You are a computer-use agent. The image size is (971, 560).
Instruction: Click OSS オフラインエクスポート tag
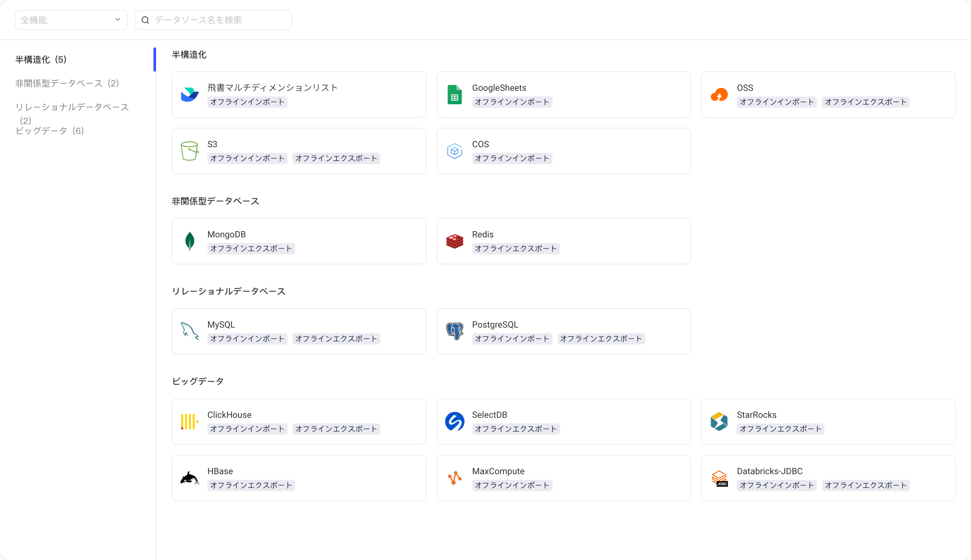tap(866, 102)
